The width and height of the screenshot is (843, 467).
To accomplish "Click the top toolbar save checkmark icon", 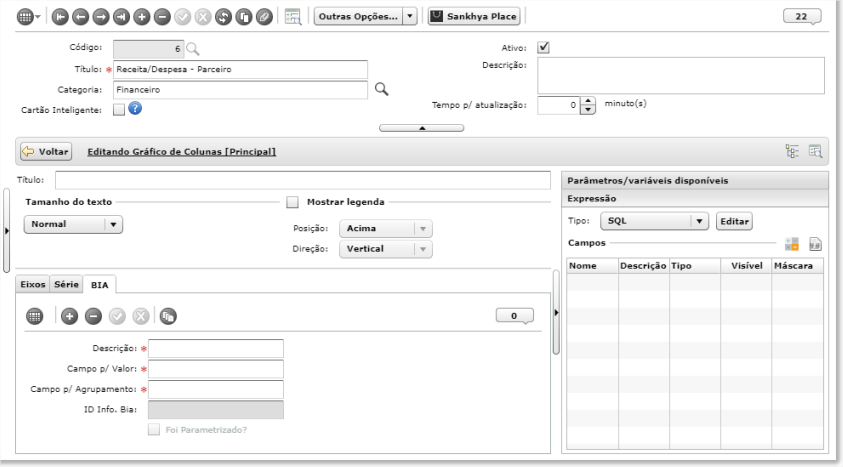I will [183, 17].
